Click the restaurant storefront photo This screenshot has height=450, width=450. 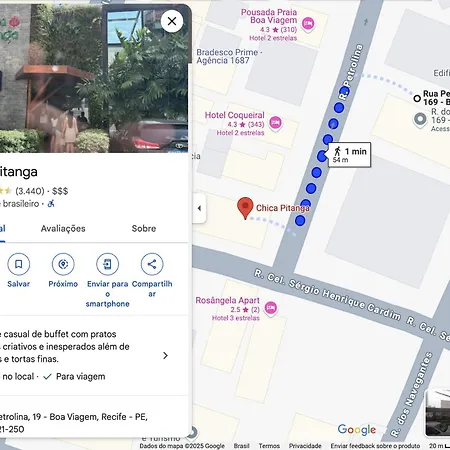click(x=94, y=78)
